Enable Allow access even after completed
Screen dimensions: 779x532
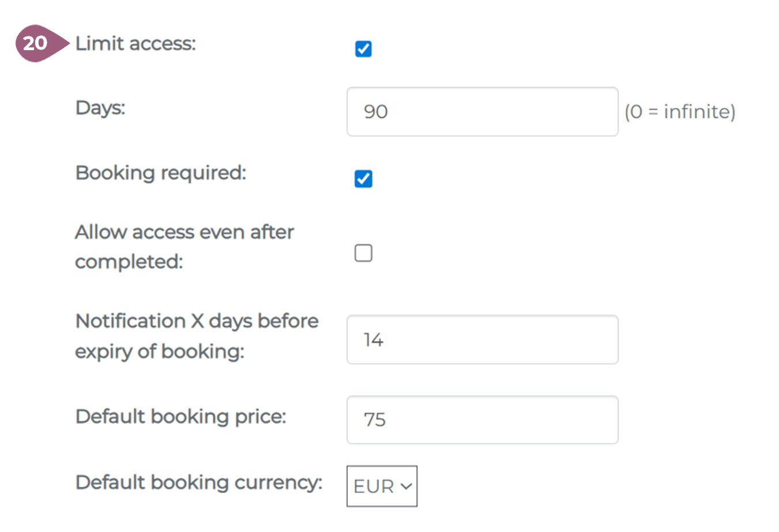click(363, 253)
